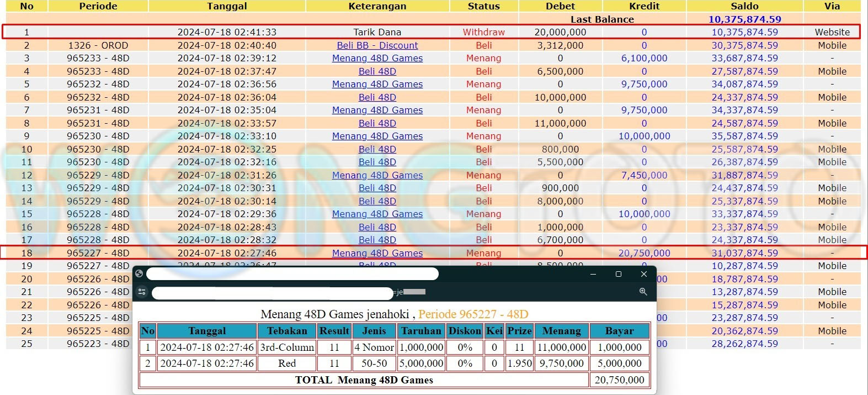The image size is (868, 395).
Task: Open Beli 48D link in row 4
Action: tap(377, 71)
